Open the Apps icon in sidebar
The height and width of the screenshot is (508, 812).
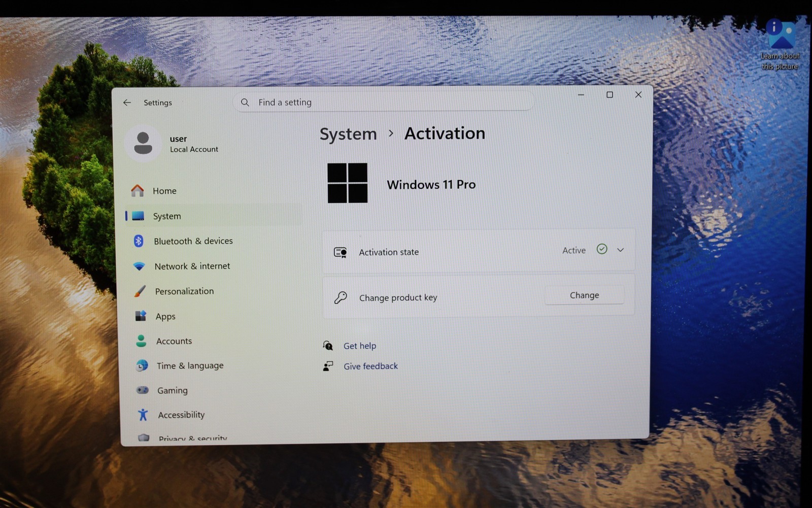tap(141, 316)
